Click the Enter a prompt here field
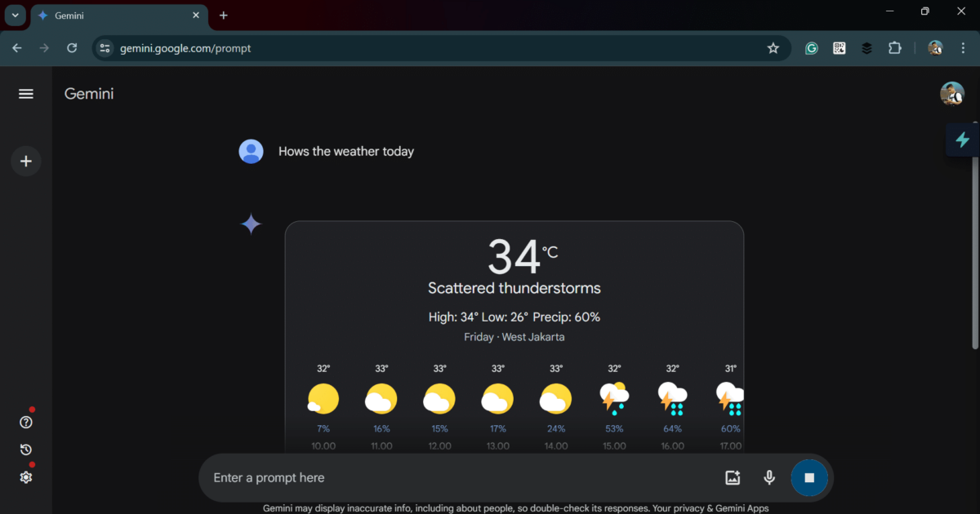Screen dimensions: 980x514 457,478
